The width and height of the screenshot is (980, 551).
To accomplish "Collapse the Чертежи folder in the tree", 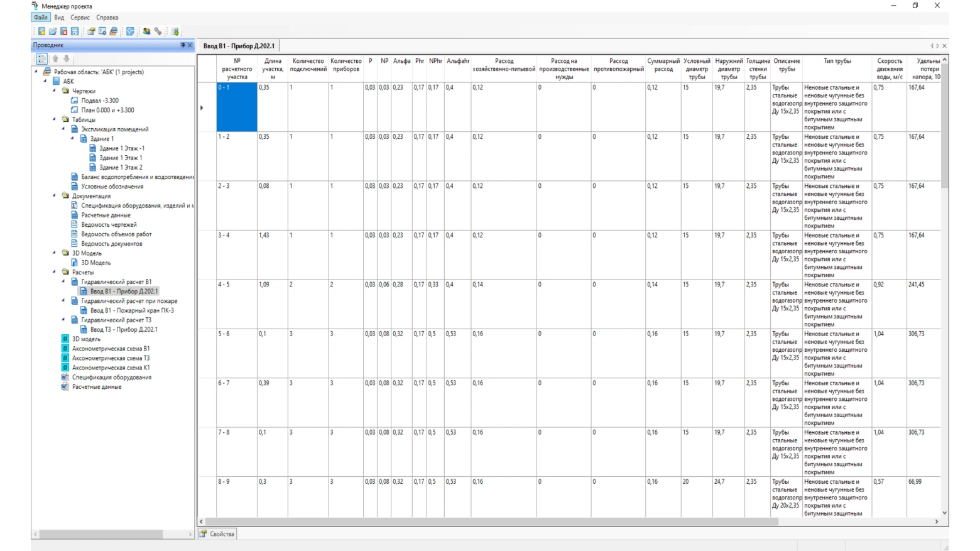I will (x=54, y=90).
